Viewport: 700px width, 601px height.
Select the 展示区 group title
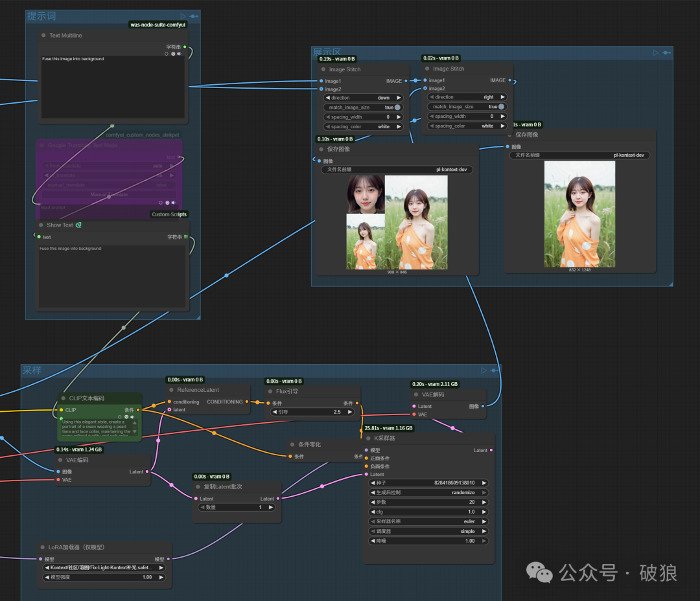[x=327, y=52]
